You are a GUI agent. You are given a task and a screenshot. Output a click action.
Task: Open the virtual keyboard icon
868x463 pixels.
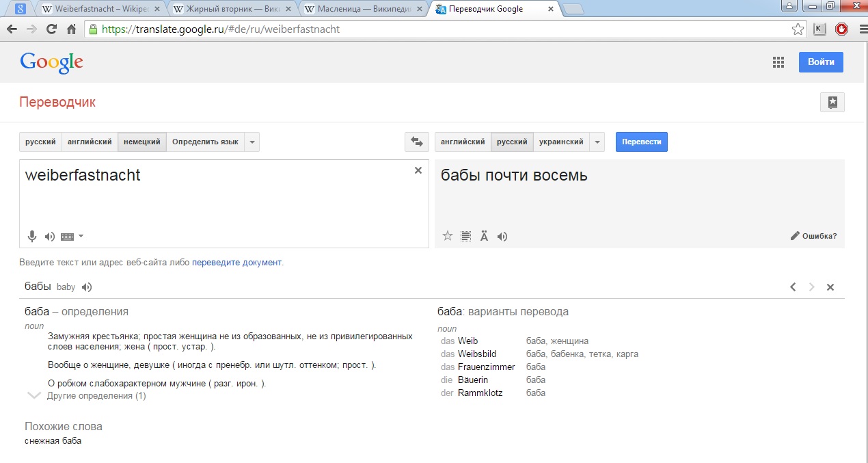(x=67, y=237)
